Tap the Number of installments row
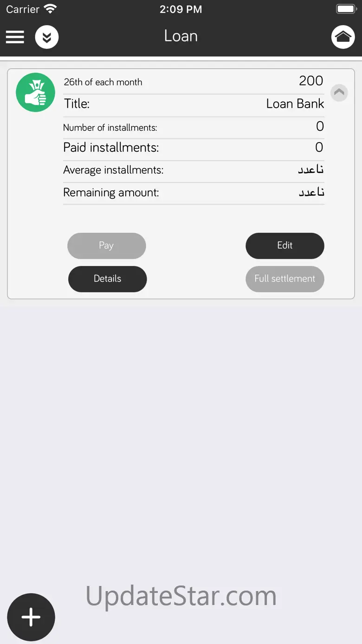The image size is (362, 644). [194, 127]
